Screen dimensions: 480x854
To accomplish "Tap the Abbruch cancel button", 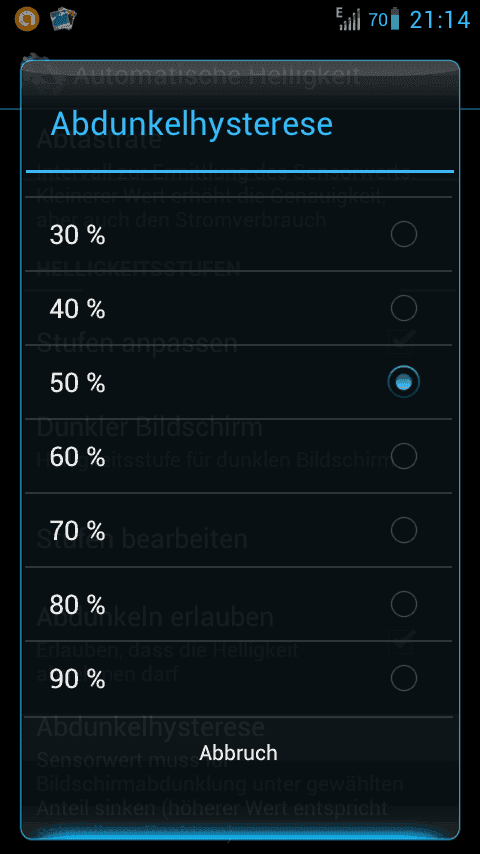I will [x=239, y=753].
